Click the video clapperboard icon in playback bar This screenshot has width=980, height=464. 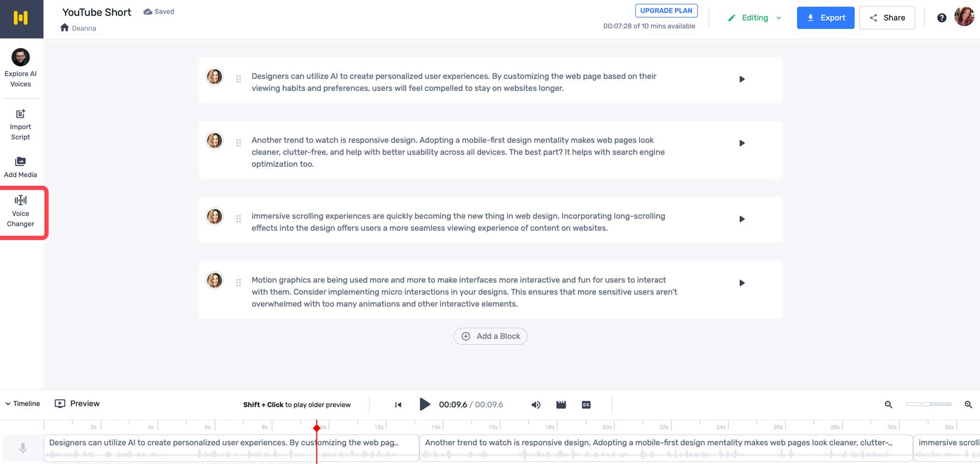tap(561, 405)
